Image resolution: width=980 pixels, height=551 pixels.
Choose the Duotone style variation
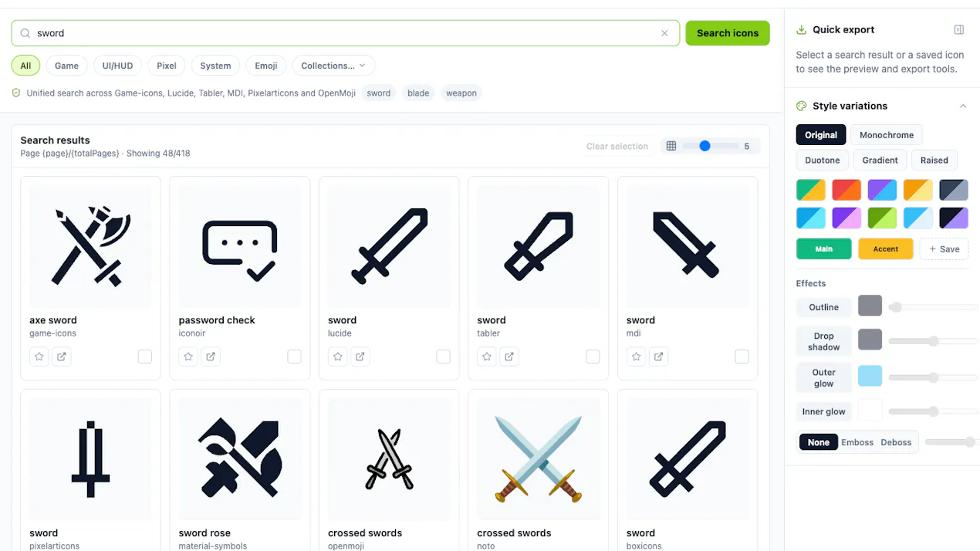pos(823,161)
